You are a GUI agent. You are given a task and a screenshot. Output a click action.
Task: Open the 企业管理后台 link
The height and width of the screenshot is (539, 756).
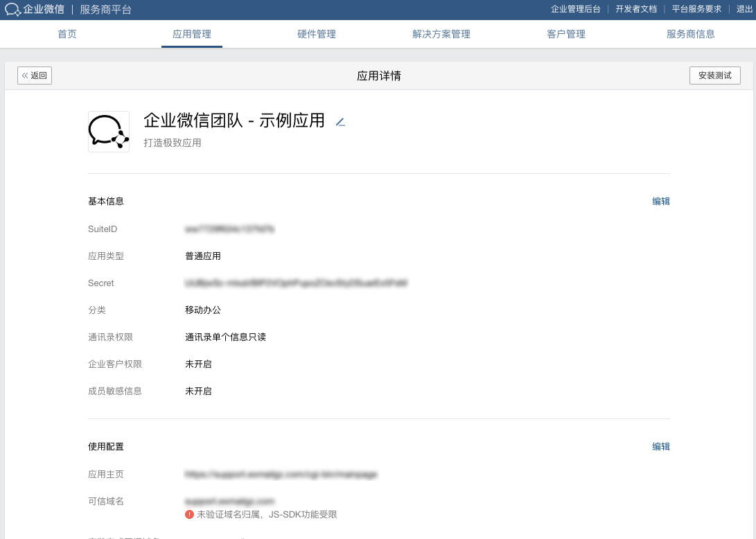576,9
